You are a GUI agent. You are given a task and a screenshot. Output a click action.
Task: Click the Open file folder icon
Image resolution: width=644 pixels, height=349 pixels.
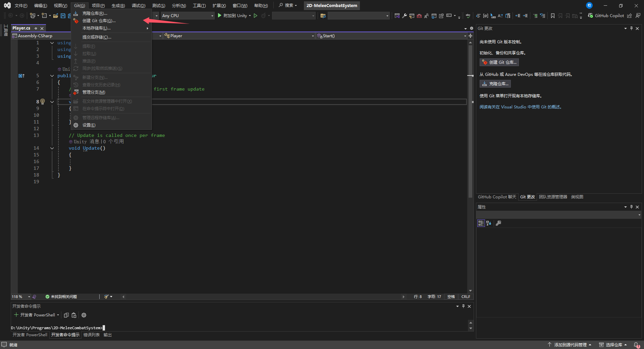tap(56, 16)
